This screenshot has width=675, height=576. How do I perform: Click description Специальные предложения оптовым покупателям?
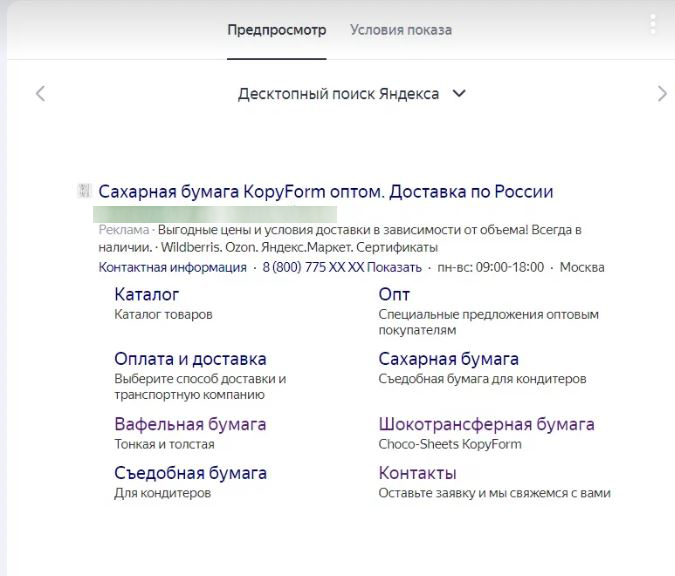[489, 322]
